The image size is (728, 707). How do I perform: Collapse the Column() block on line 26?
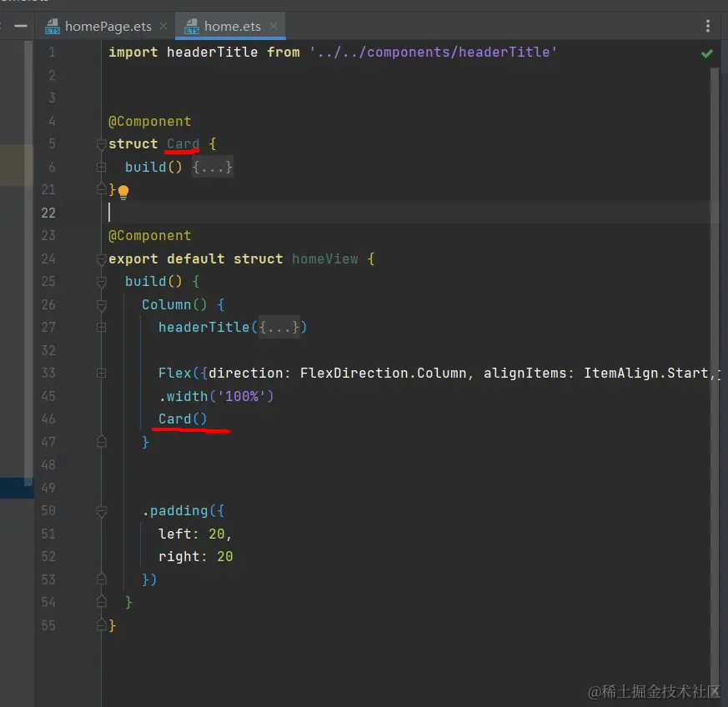[x=101, y=305]
